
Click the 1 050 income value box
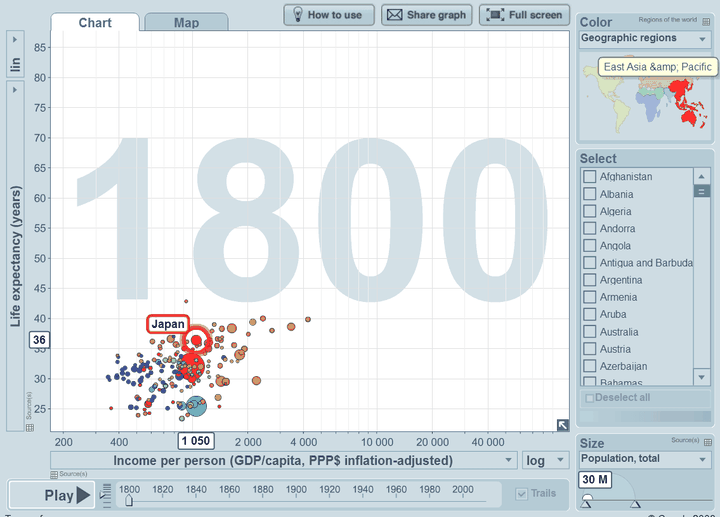point(196,441)
